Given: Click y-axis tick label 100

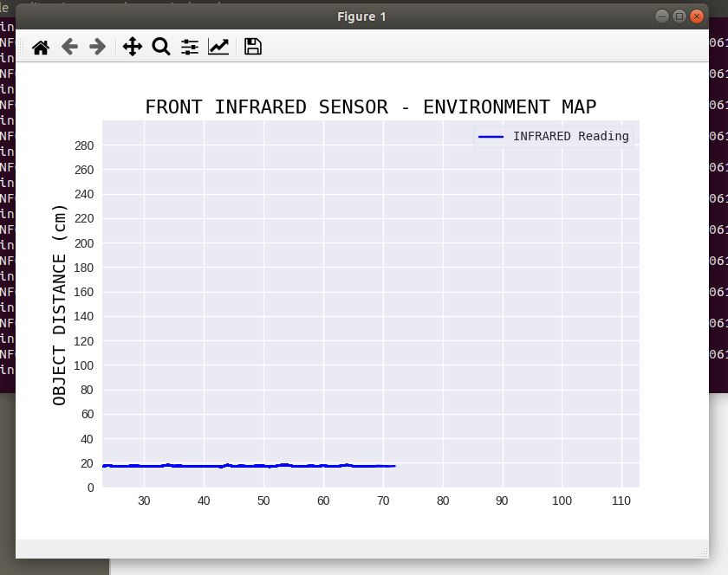Looking at the screenshot, I should pos(83,365).
